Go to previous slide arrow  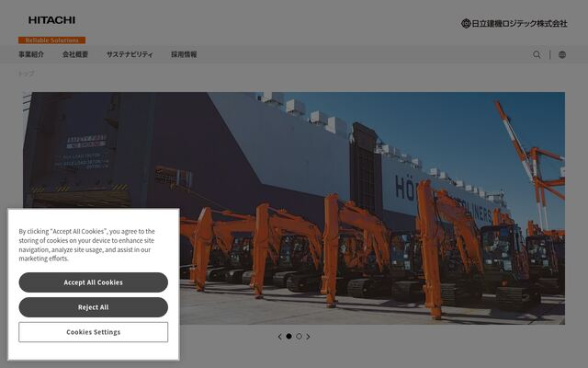pos(279,337)
